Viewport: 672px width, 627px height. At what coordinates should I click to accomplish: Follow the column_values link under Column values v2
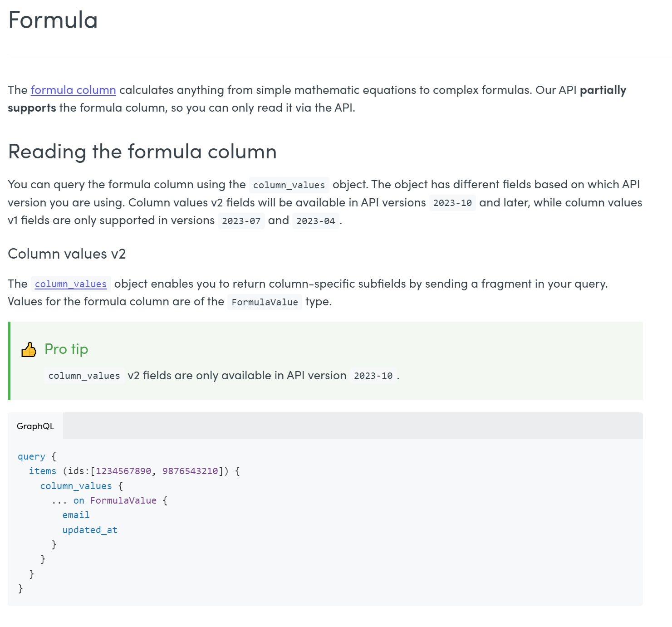pyautogui.click(x=71, y=284)
